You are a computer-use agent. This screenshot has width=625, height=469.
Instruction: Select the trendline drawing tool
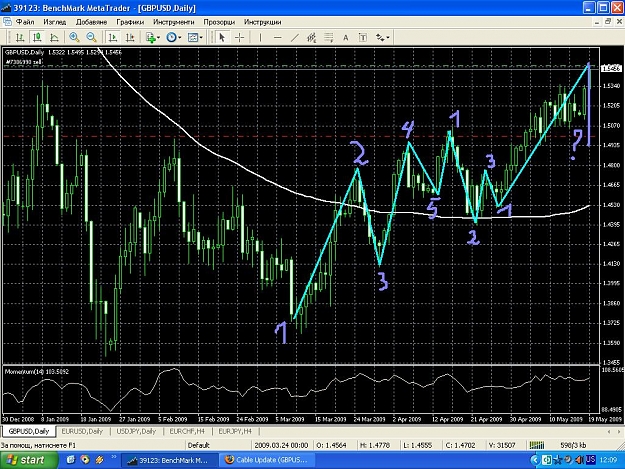click(295, 38)
